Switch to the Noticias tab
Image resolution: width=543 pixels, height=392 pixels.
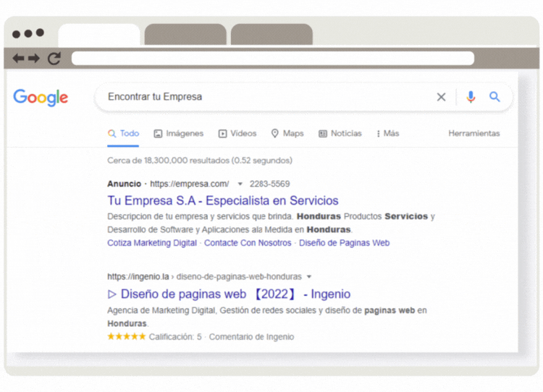coord(340,134)
